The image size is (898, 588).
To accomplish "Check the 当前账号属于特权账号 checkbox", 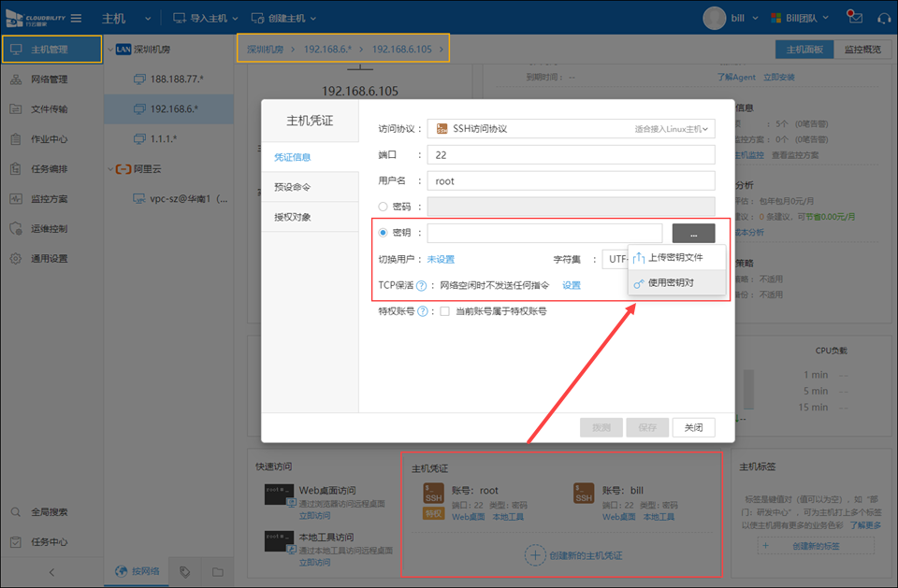I will click(445, 311).
